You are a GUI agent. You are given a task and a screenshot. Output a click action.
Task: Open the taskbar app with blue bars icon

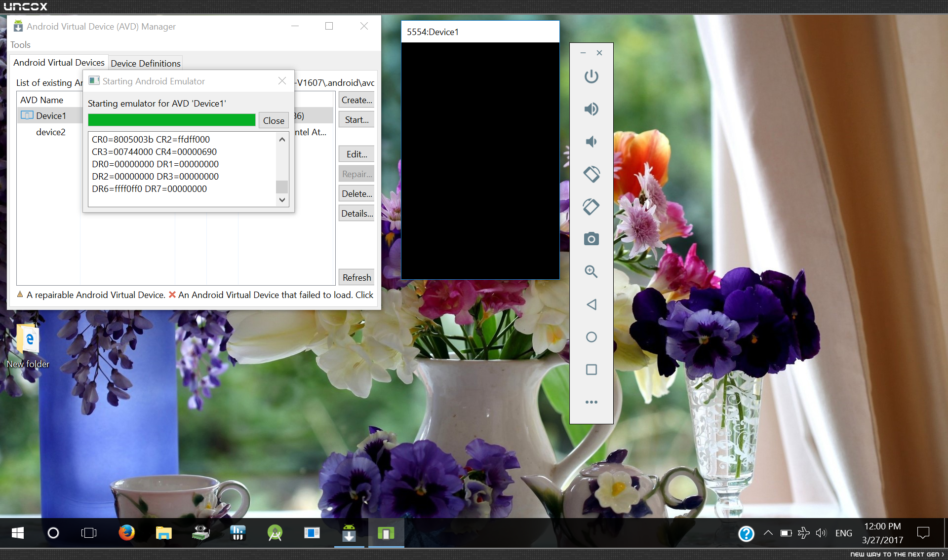coord(237,533)
